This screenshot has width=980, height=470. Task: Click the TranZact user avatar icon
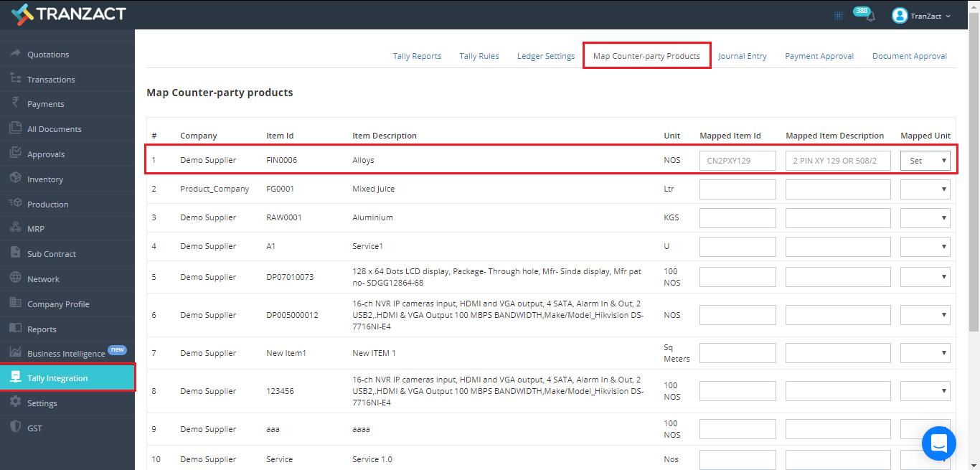click(900, 15)
